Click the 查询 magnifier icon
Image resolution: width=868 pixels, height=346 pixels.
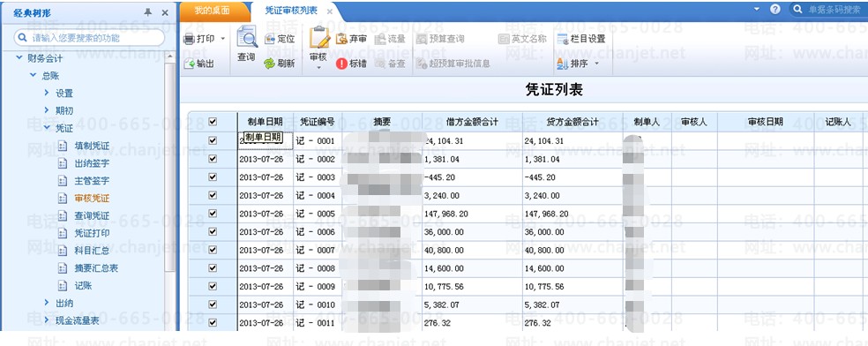coord(246,38)
